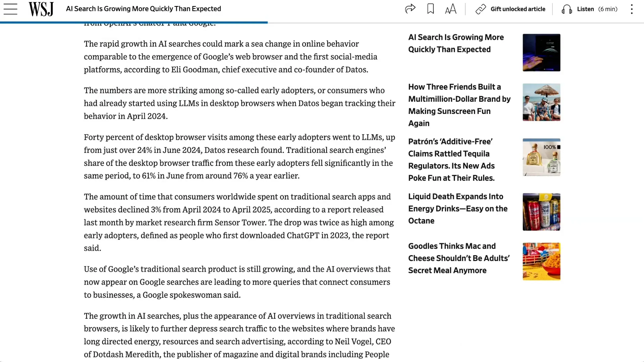Open 'How Three Friends Built a Multimillion-Dollar Brand' link
Viewport: 644px width, 362px height.
[x=459, y=105]
